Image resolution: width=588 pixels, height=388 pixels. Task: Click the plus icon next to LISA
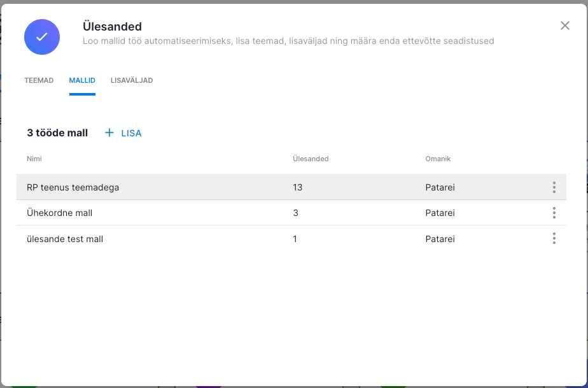point(109,133)
